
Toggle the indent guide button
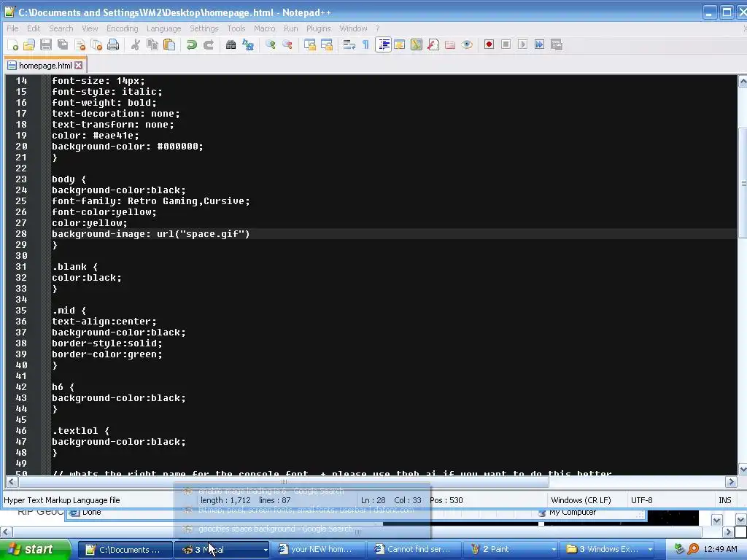coord(383,44)
